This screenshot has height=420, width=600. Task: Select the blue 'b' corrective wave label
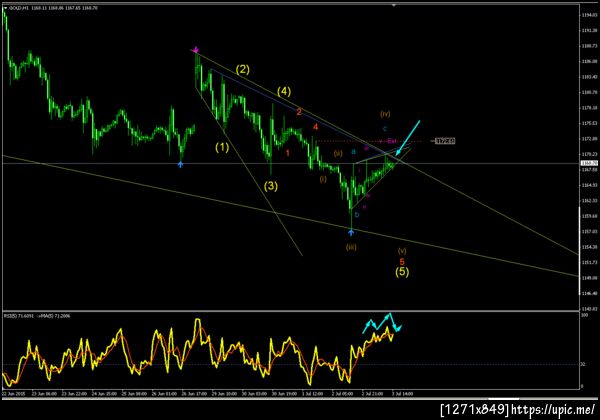click(x=357, y=215)
